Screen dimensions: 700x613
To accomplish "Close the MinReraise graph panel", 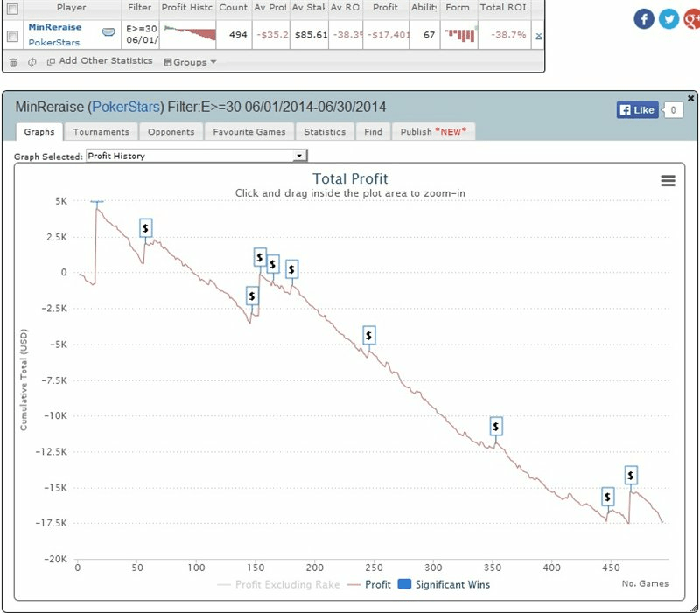I will (690, 98).
